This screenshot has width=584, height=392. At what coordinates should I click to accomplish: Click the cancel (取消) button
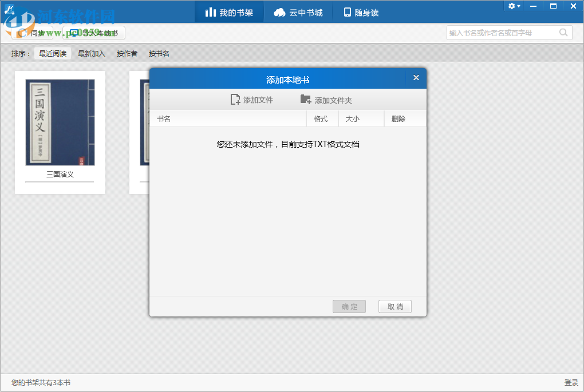tap(394, 306)
